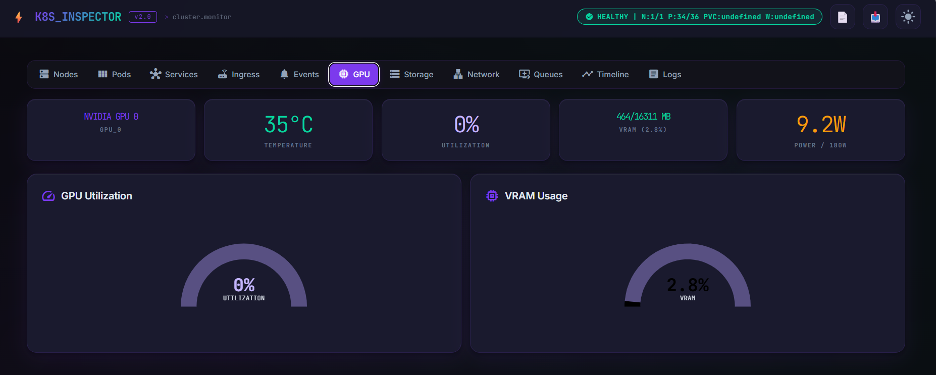Image resolution: width=936 pixels, height=376 pixels.
Task: Click the 9.2W power value
Action: pos(821,125)
